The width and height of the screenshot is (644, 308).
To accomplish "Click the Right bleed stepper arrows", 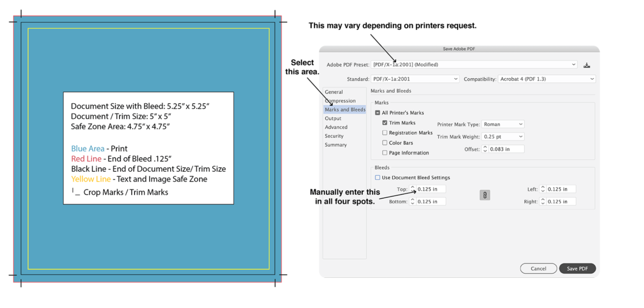I will 543,201.
